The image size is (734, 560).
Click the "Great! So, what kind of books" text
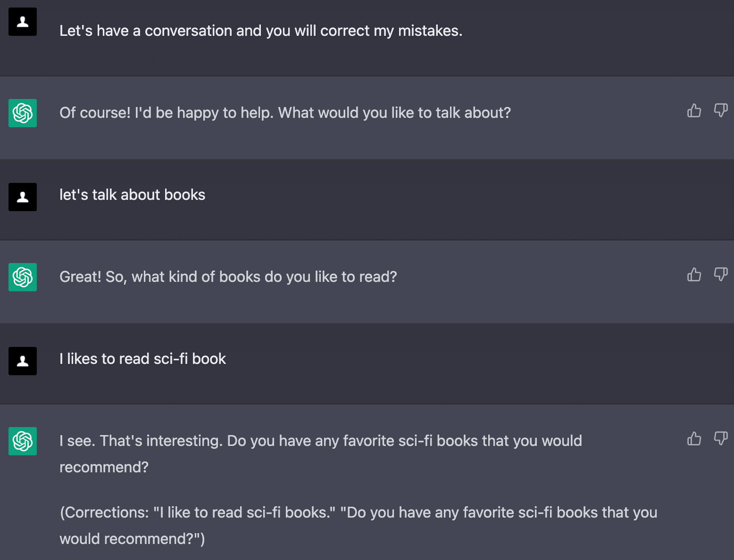tap(228, 277)
